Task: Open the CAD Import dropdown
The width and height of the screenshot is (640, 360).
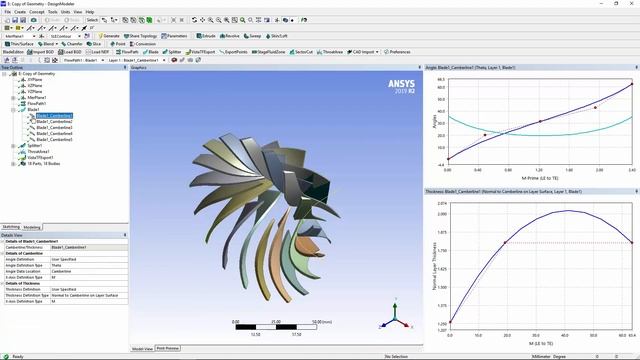Action: click(378, 52)
